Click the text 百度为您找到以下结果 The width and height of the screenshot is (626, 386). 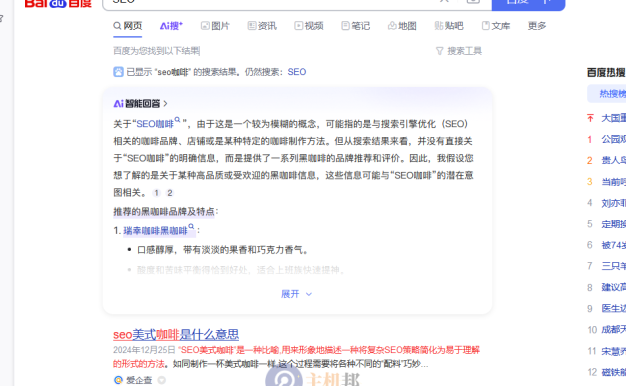156,51
